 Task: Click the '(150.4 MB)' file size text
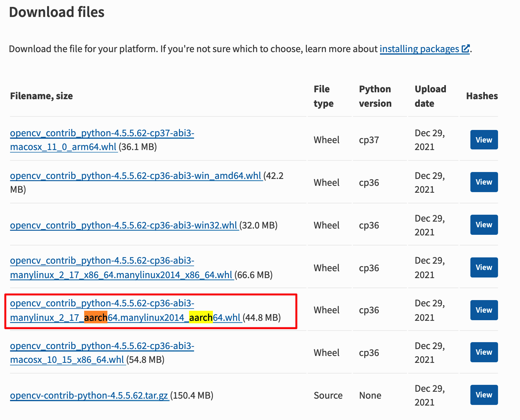(x=192, y=396)
